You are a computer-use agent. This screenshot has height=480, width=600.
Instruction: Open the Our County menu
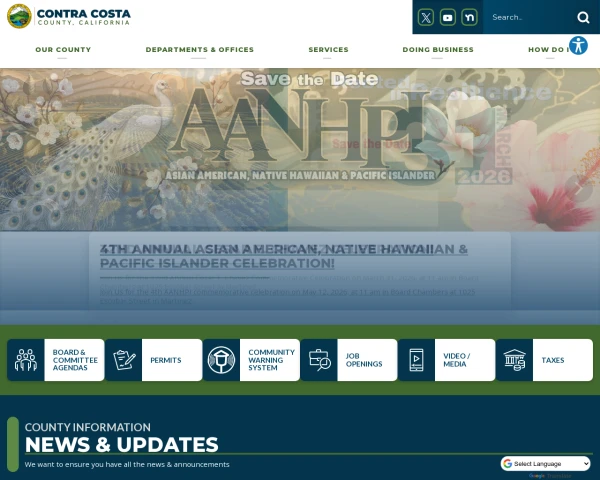pyautogui.click(x=63, y=49)
